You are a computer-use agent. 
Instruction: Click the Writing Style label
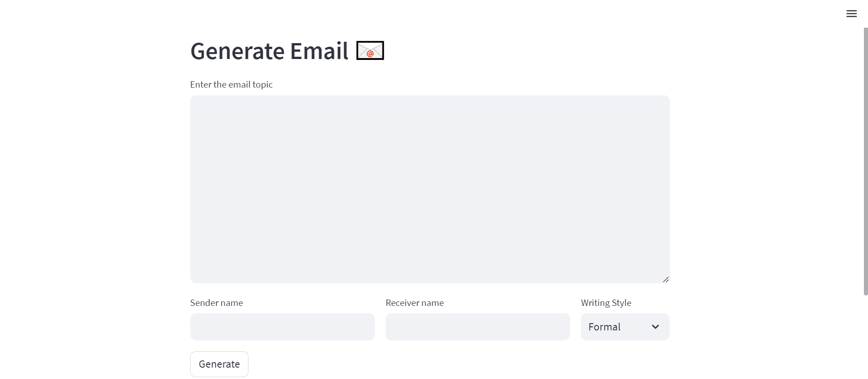pos(606,303)
